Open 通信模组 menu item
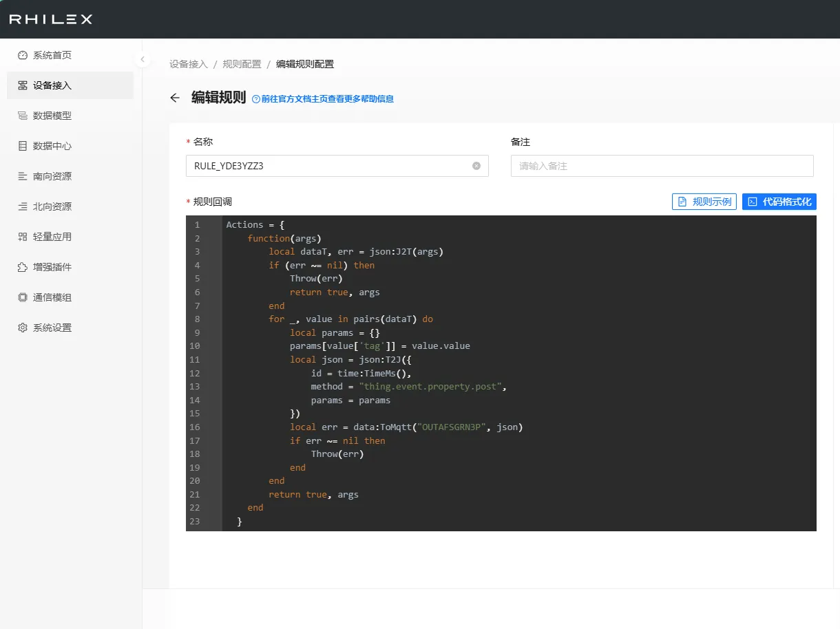The image size is (840, 629). (70, 297)
